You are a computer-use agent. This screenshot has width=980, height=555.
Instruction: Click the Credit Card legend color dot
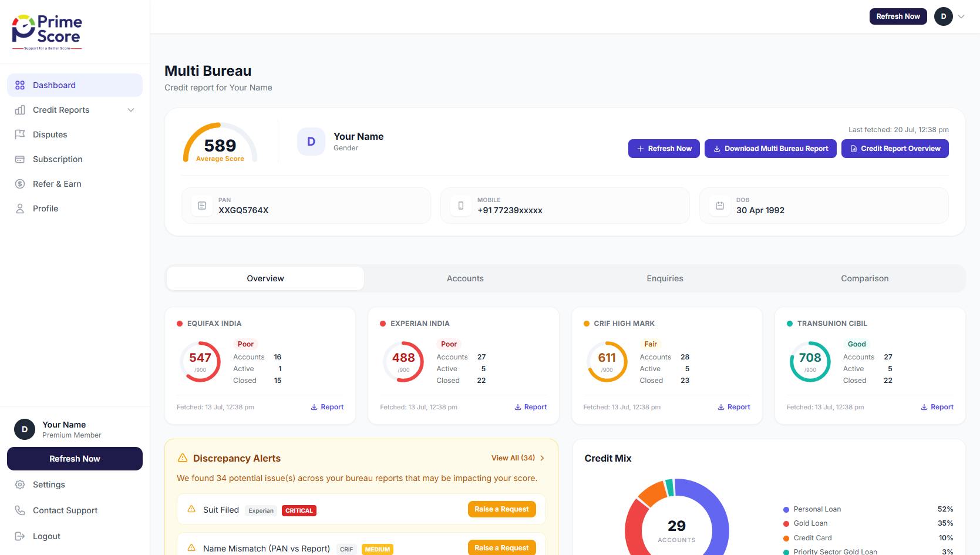(786, 539)
